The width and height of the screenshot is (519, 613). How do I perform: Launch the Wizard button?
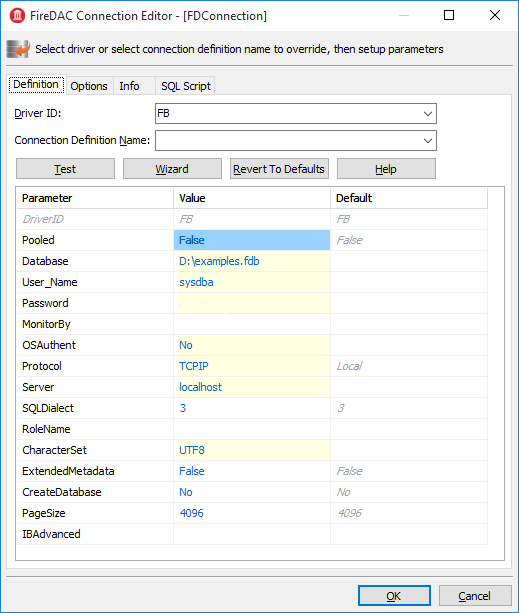(172, 169)
